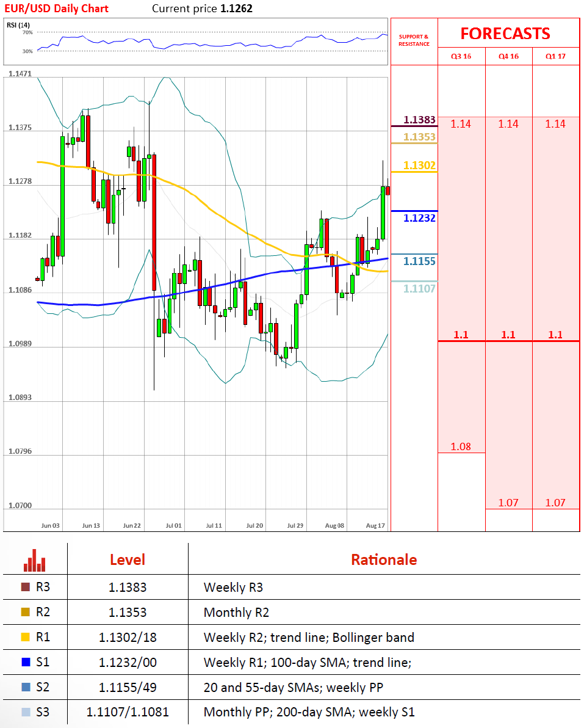Click the EUR/USD Daily Chart title

pos(56,9)
